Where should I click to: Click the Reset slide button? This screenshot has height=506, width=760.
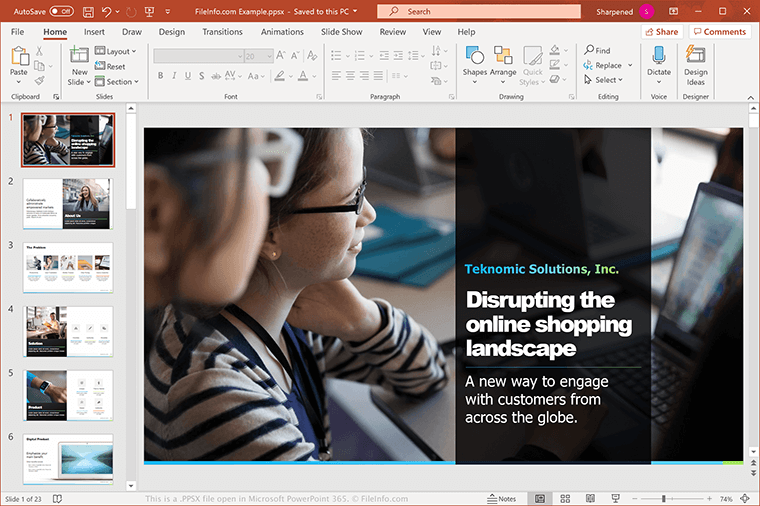coord(110,66)
